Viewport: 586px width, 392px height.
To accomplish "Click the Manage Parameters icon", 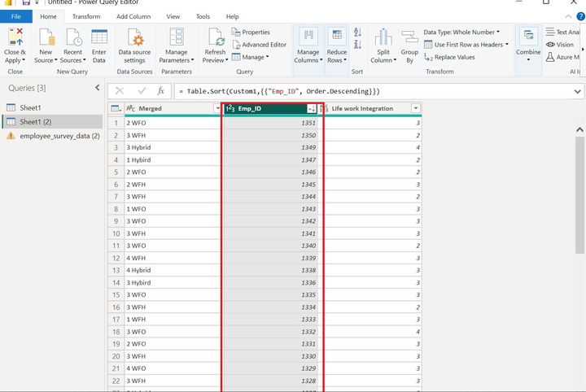I will 177,37.
